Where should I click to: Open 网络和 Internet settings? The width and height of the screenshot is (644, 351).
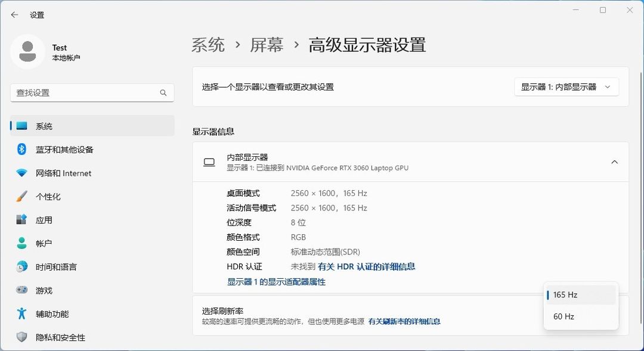[x=92, y=173]
